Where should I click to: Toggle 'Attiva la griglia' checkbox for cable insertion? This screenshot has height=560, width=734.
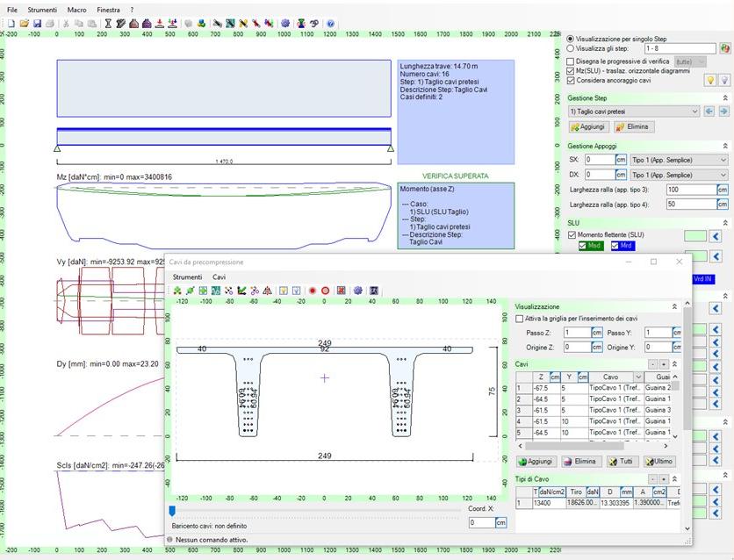(520, 319)
